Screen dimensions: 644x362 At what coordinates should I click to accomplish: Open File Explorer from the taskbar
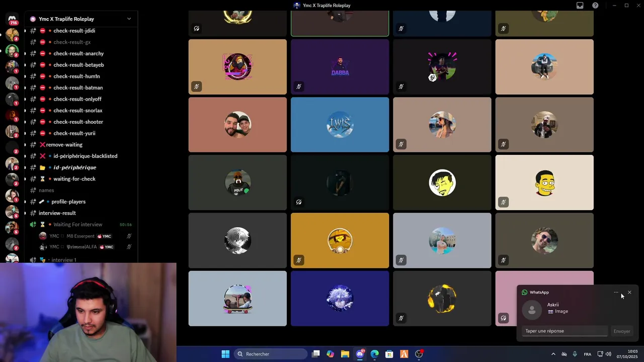[x=345, y=354]
